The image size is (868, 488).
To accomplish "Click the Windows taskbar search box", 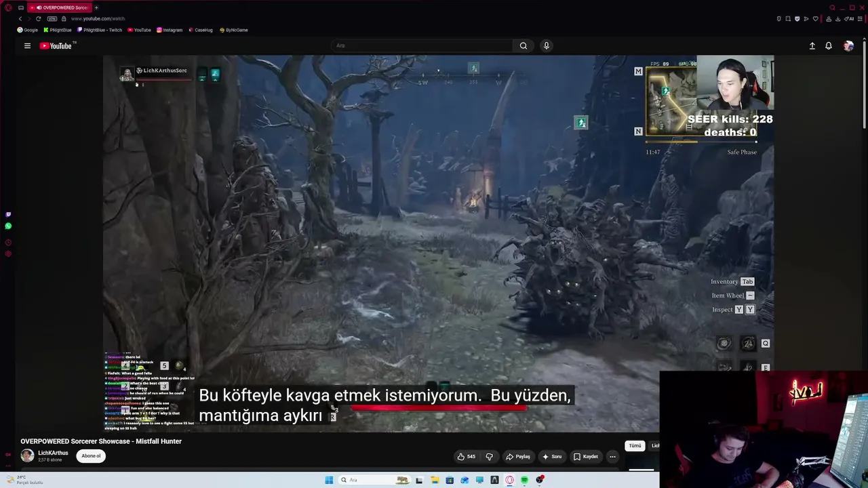I will [374, 480].
